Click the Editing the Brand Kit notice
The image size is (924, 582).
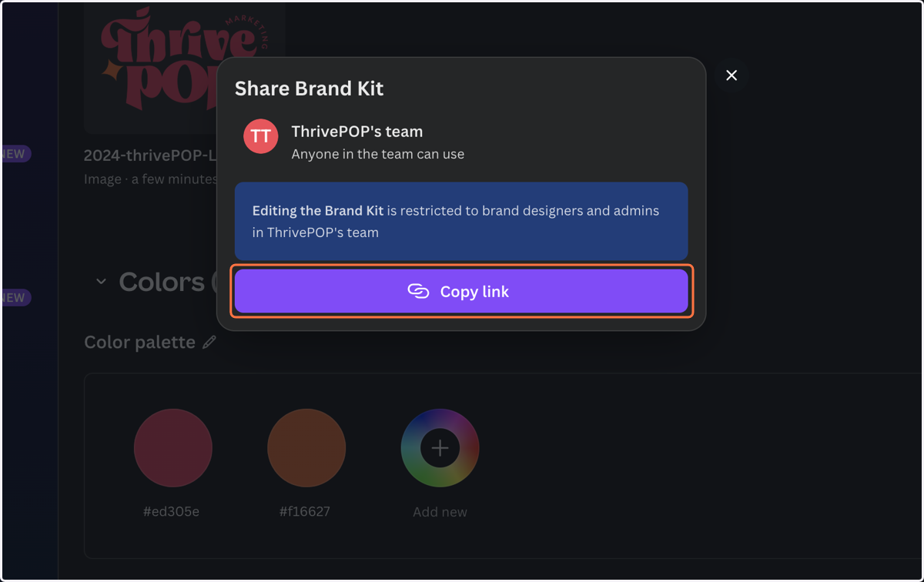[x=460, y=221]
